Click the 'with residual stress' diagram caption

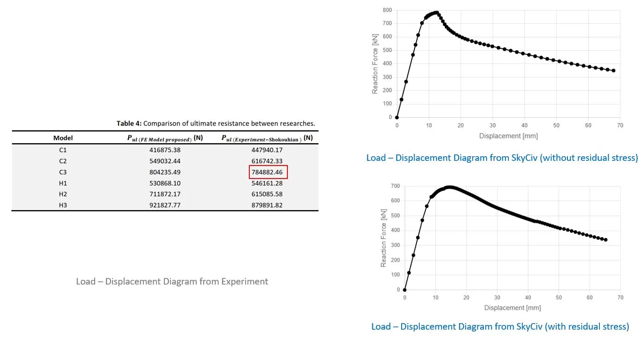[x=500, y=326]
